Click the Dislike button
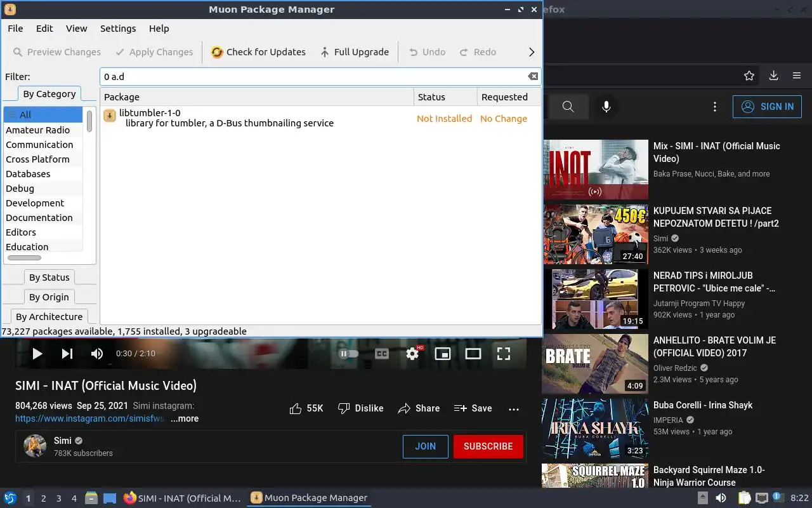The image size is (812, 508). click(x=360, y=408)
